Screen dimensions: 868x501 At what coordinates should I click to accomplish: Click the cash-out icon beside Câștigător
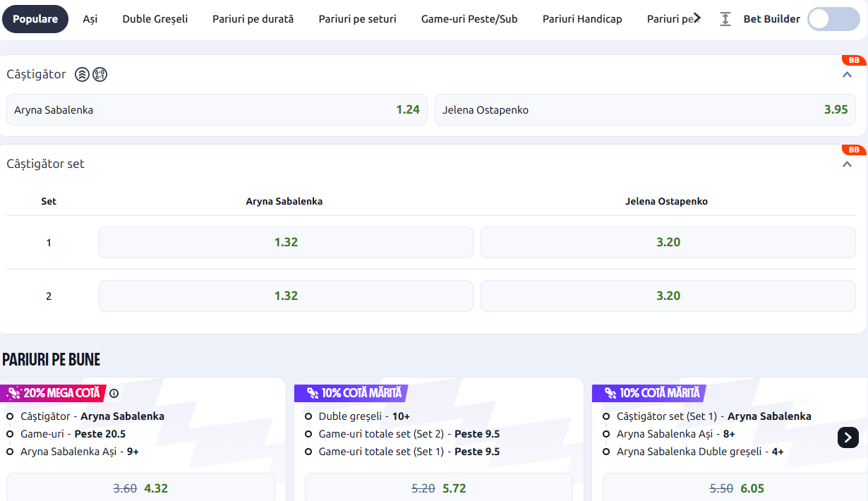point(82,74)
